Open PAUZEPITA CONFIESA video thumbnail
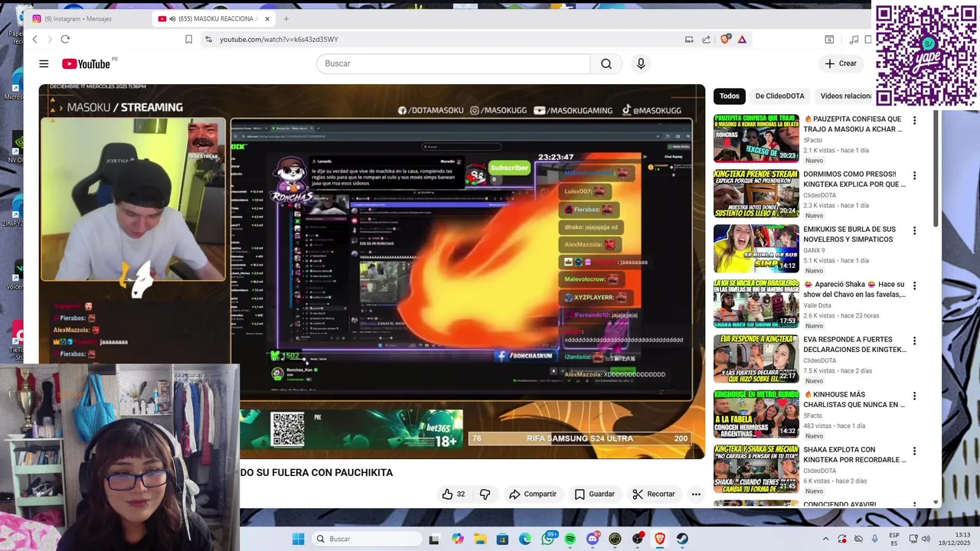Screen dimensions: 980x551 pos(756,139)
